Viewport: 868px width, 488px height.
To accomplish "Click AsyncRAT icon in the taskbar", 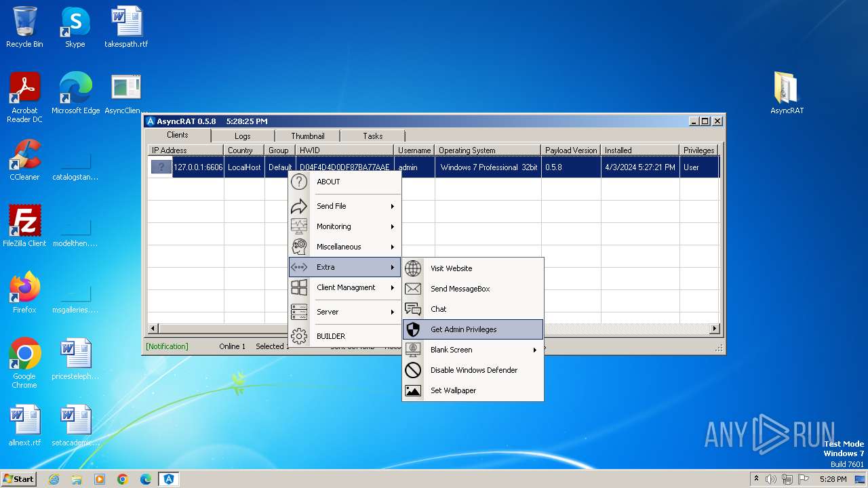I will click(169, 479).
